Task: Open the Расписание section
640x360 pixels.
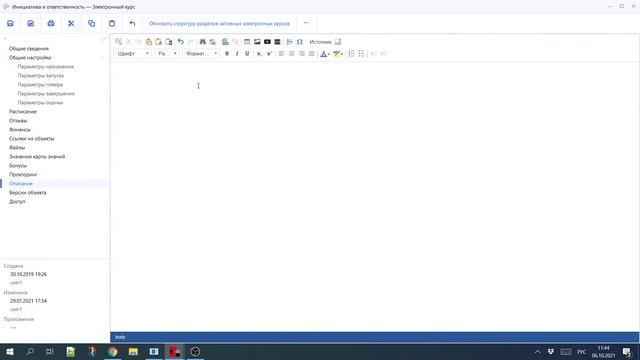Action: click(23, 111)
